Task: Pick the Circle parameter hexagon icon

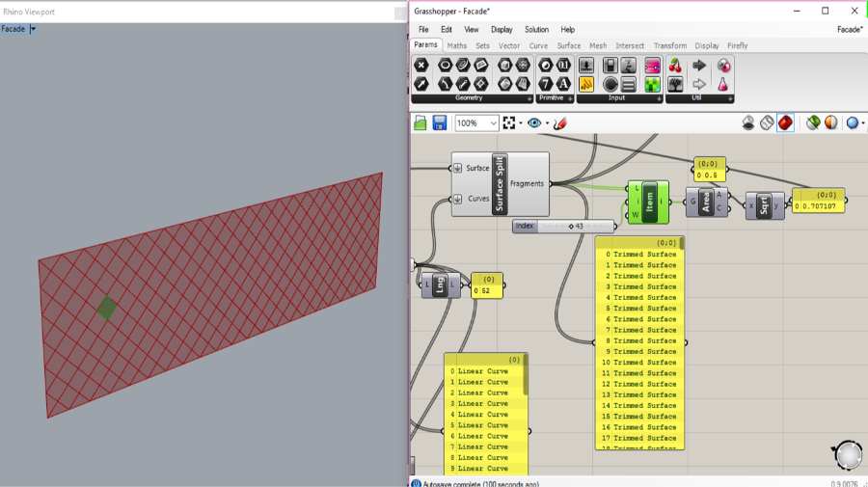Action: [445, 66]
